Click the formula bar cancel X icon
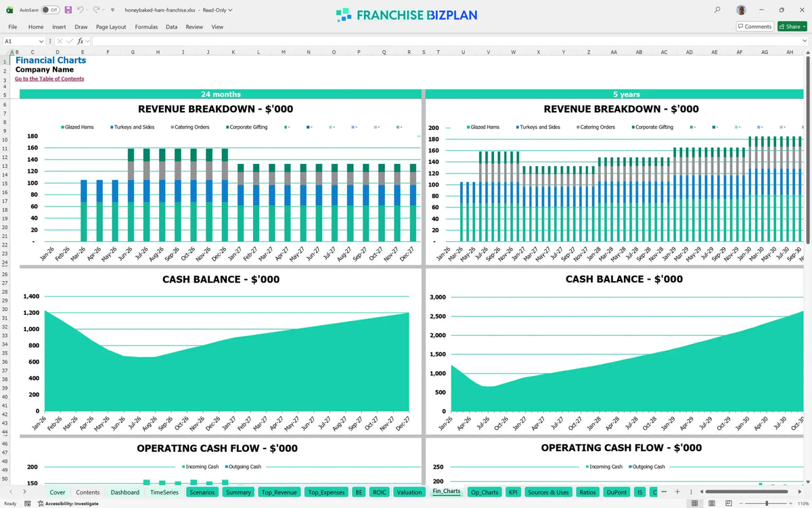The width and height of the screenshot is (812, 508). click(60, 41)
